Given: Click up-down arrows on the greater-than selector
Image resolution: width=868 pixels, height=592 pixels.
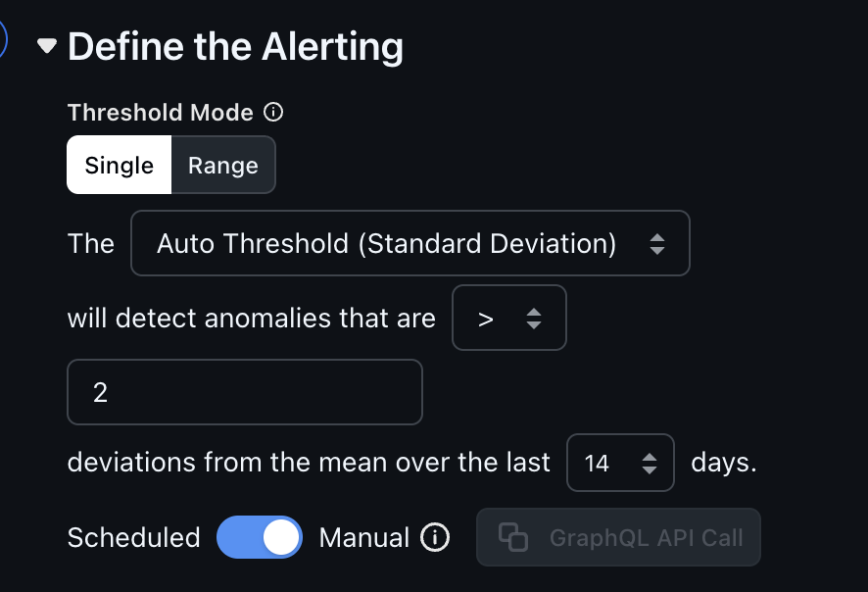Looking at the screenshot, I should tap(534, 318).
